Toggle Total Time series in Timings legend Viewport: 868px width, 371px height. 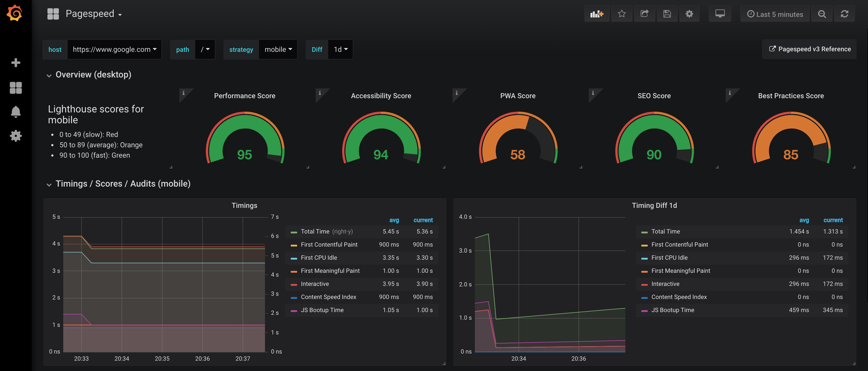click(315, 232)
